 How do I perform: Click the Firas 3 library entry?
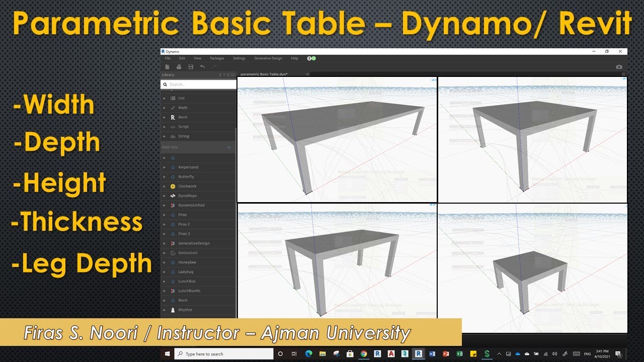pyautogui.click(x=198, y=234)
